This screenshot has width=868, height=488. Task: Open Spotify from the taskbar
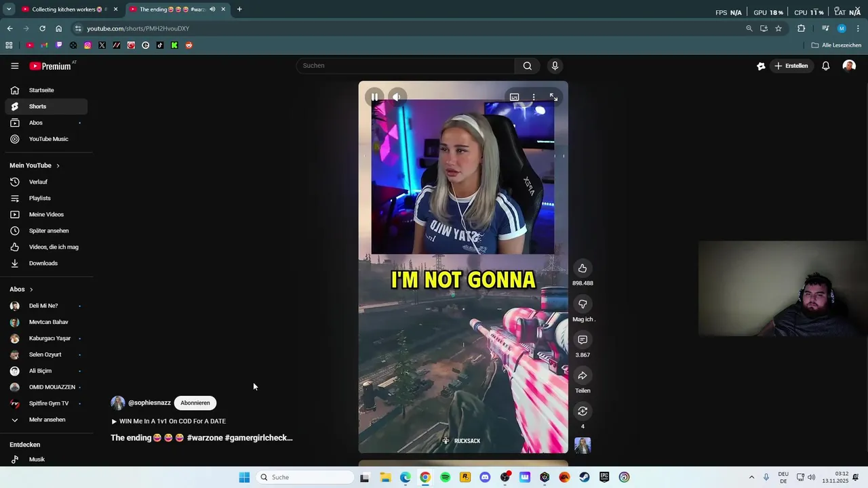point(445,477)
